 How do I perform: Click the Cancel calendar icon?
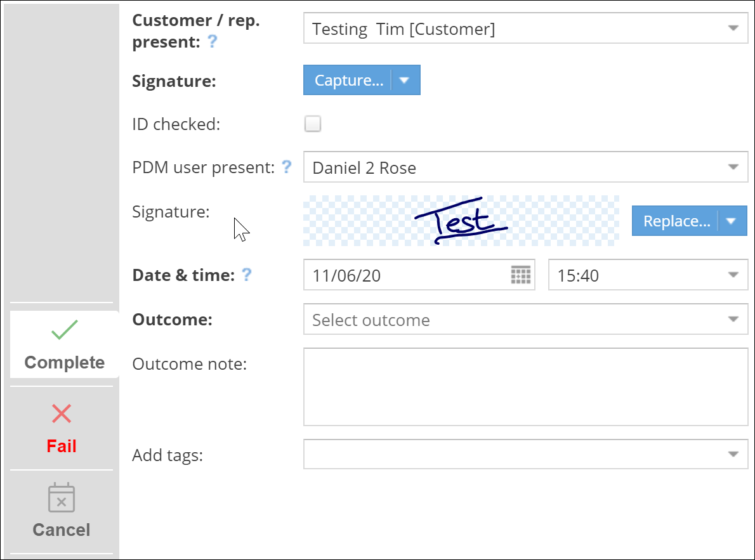point(62,498)
